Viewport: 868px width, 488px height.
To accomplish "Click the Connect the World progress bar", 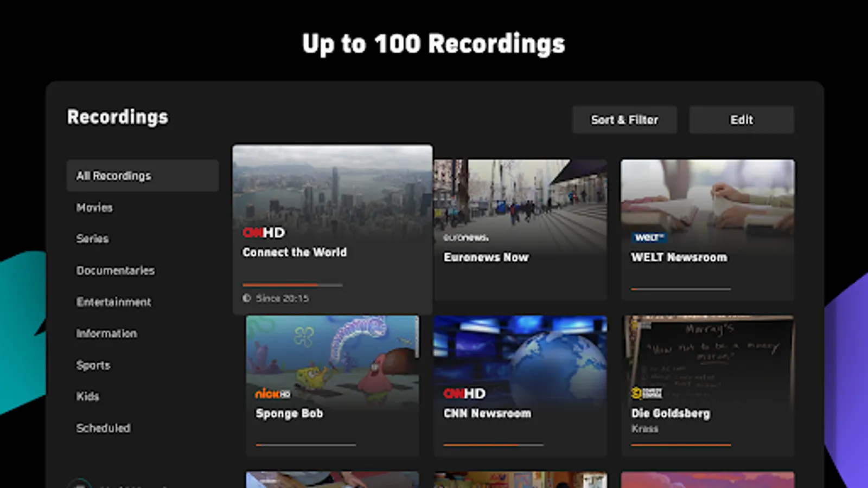I will click(292, 285).
